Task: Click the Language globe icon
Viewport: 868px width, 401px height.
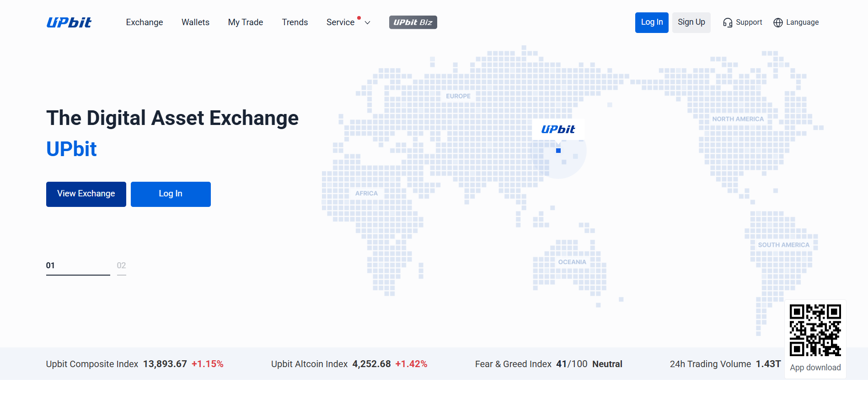Action: click(x=778, y=22)
